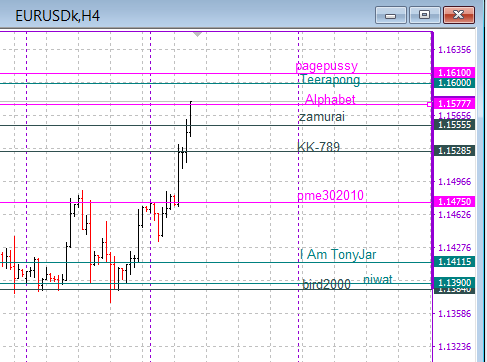This screenshot has width=487, height=362.
Task: Click the 1.16100 magenta price tag
Action: 454,73
